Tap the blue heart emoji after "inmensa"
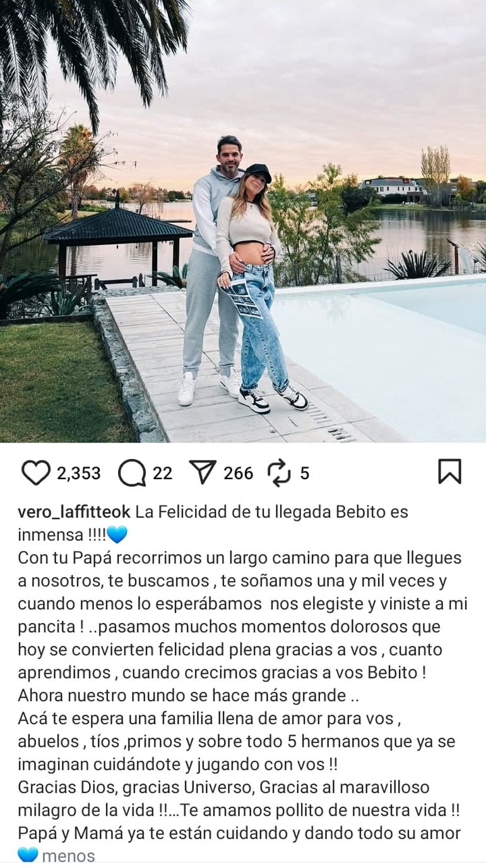The image size is (486, 868). 117,535
